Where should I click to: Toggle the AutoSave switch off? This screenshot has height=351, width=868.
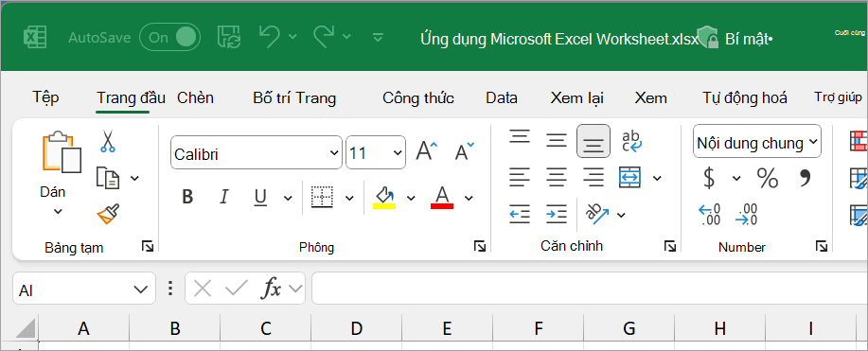[x=169, y=37]
